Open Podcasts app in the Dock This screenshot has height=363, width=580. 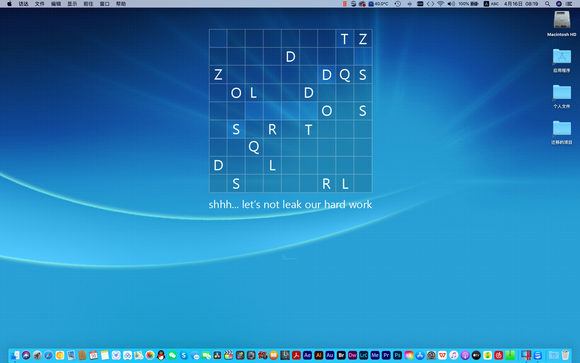coord(465,356)
